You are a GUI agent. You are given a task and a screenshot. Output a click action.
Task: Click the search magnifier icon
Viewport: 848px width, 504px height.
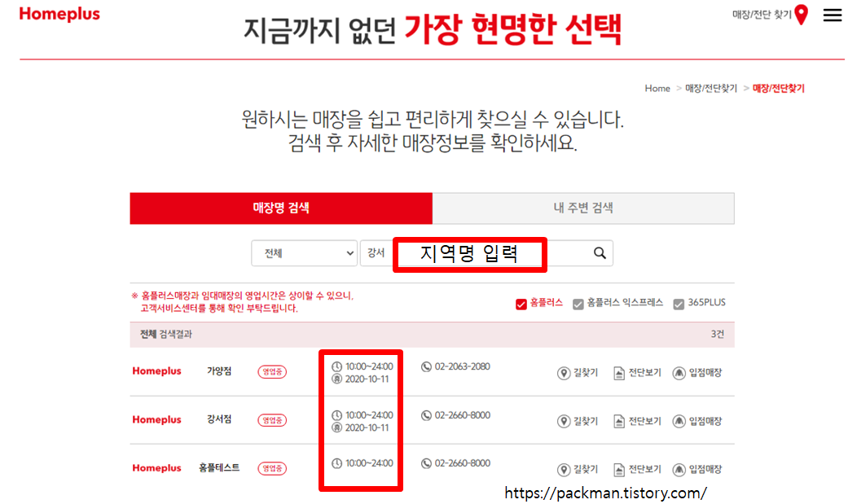coord(600,252)
